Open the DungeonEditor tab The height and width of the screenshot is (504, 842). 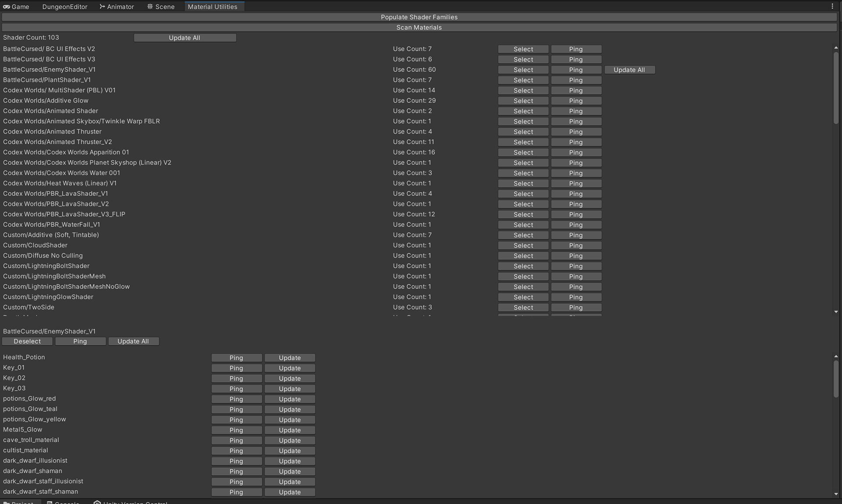point(65,7)
